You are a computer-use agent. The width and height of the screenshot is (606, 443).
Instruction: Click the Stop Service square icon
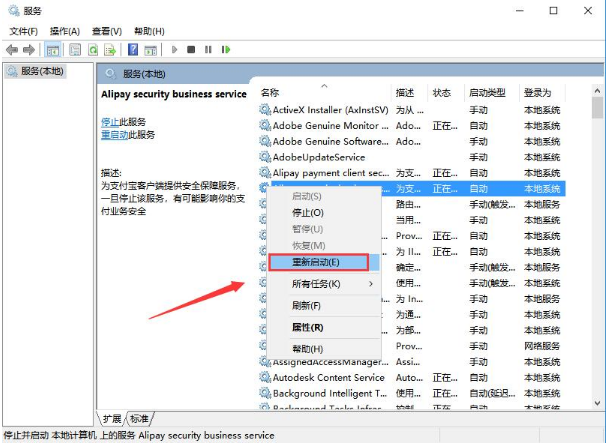[x=191, y=49]
